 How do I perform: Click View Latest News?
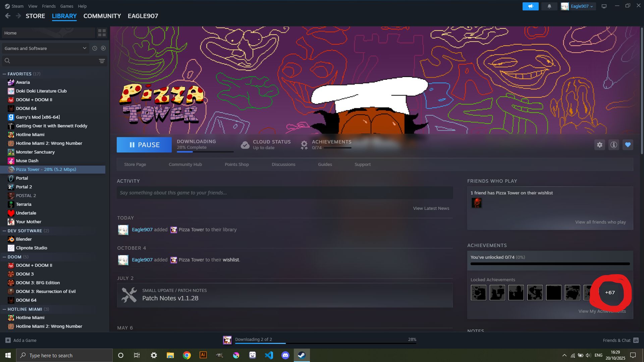pos(431,208)
